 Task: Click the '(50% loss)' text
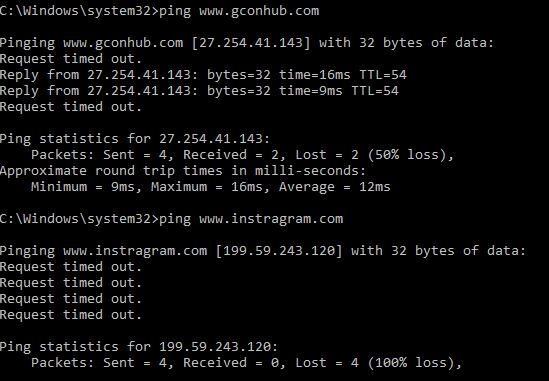[407, 155]
